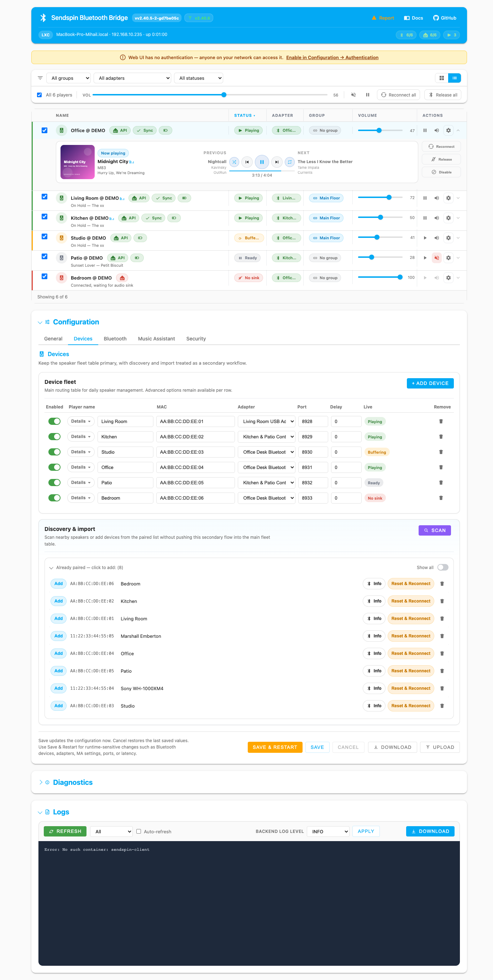Uncheck the Office @ DEMO row checkbox
The height and width of the screenshot is (980, 493).
tap(44, 130)
